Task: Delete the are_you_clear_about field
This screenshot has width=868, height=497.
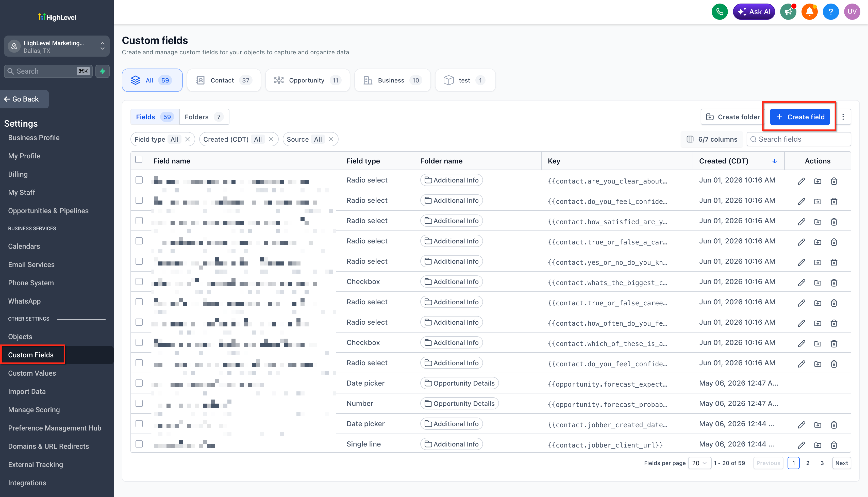Action: click(x=834, y=181)
